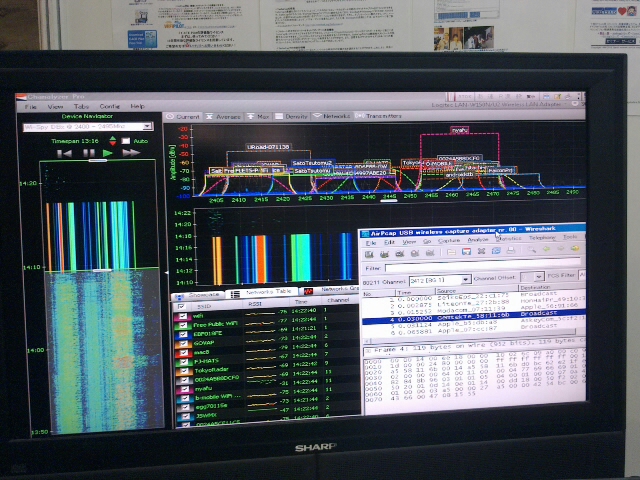Viewport: 640px width, 480px height.
Task: Click Wireshark's capture options toolbar icon
Action: point(384,254)
